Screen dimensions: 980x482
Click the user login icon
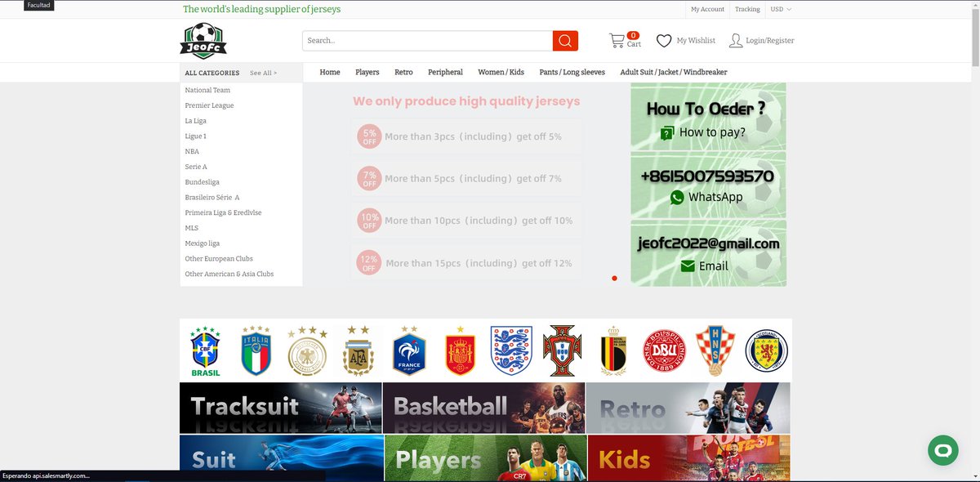click(735, 41)
